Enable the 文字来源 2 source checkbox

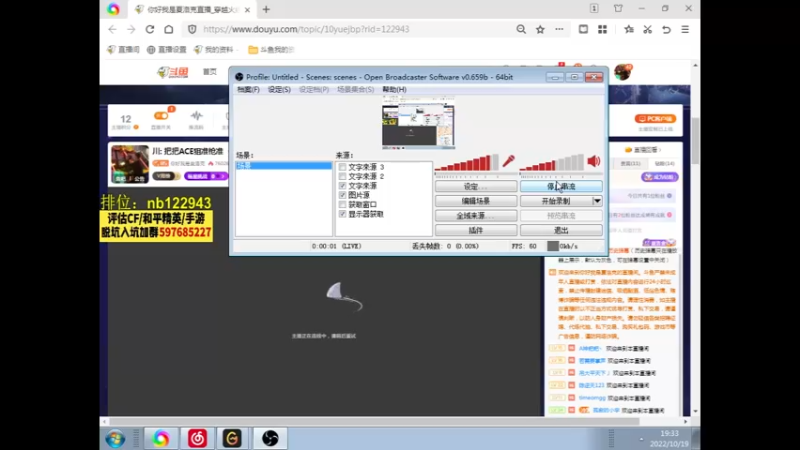pyautogui.click(x=342, y=176)
